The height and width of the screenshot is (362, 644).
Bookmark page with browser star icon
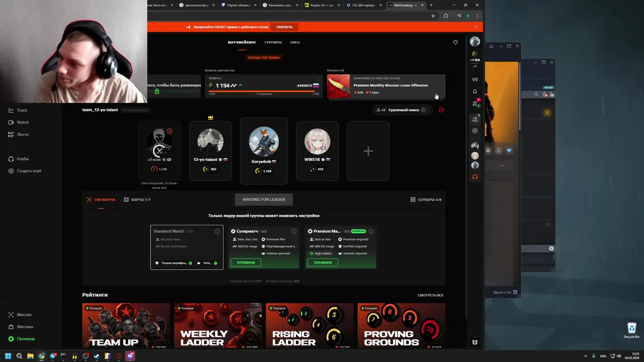433,16
